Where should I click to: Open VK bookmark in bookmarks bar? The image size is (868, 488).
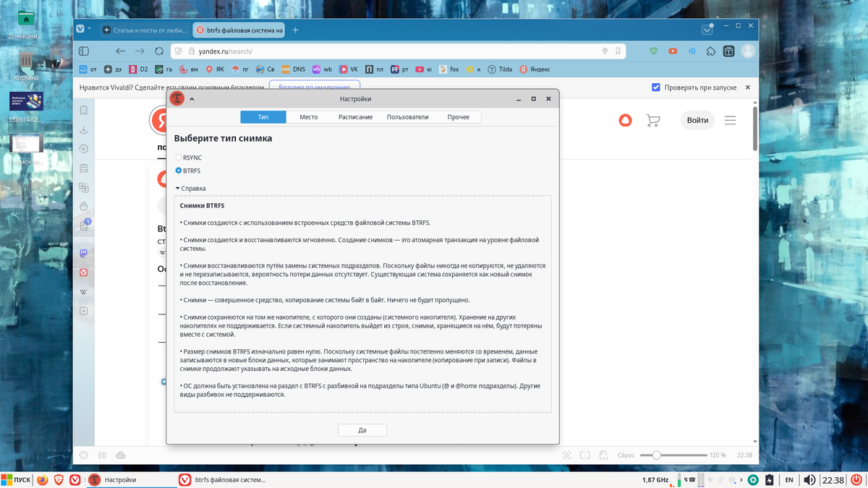click(x=349, y=69)
